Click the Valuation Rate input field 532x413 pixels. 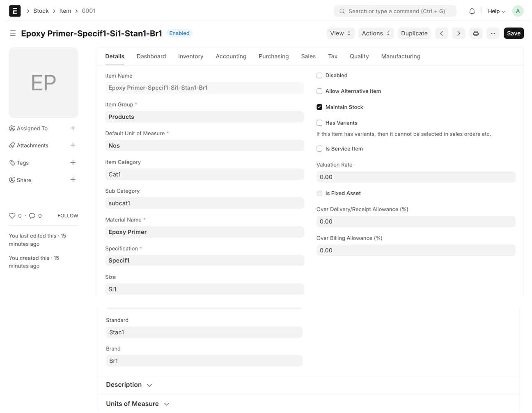pyautogui.click(x=415, y=177)
